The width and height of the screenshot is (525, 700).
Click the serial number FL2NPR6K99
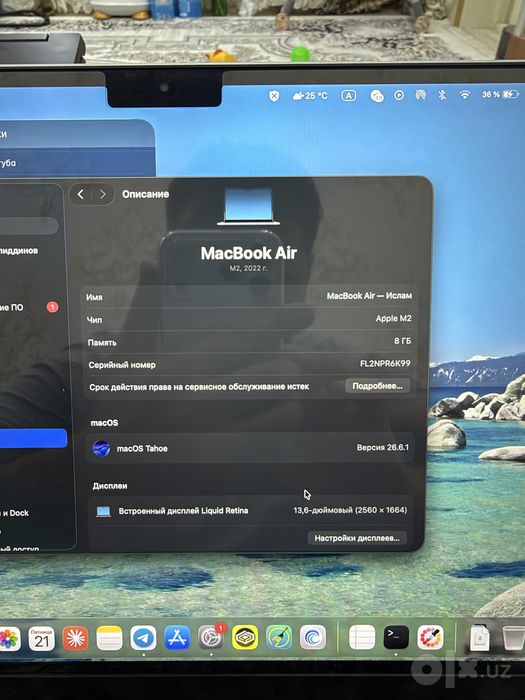(x=385, y=363)
